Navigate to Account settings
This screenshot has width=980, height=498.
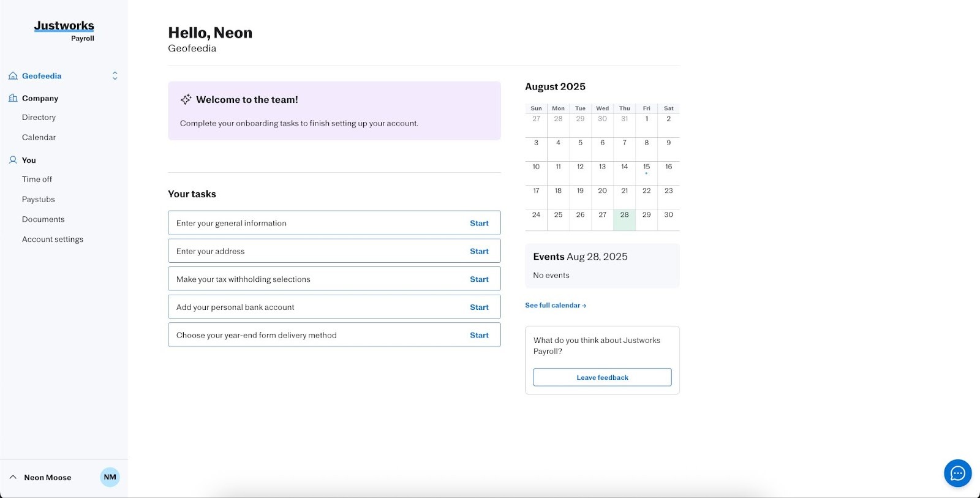pos(53,240)
